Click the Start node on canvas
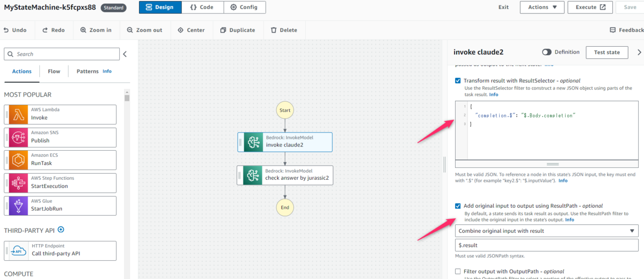 tap(285, 111)
